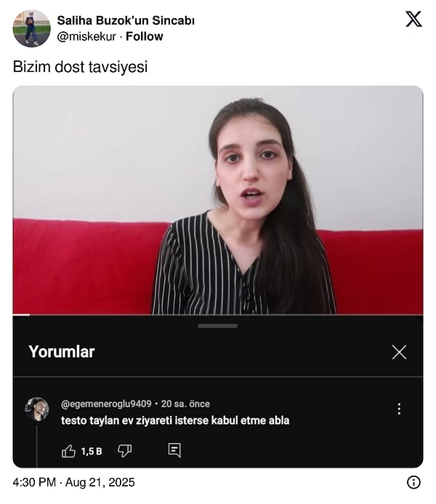Click the 4:30 PM Aug 21, 2025 timestamp
The width and height of the screenshot is (436, 504).
click(74, 482)
